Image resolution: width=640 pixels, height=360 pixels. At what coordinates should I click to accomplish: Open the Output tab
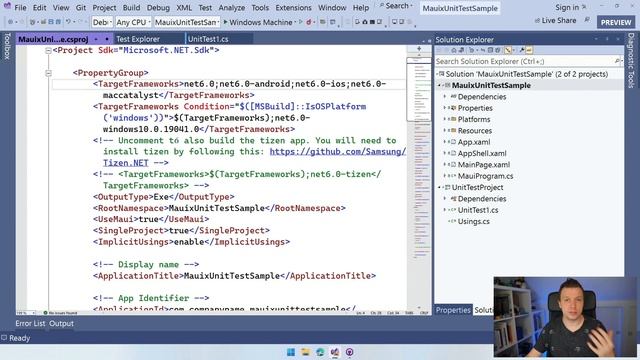61,323
